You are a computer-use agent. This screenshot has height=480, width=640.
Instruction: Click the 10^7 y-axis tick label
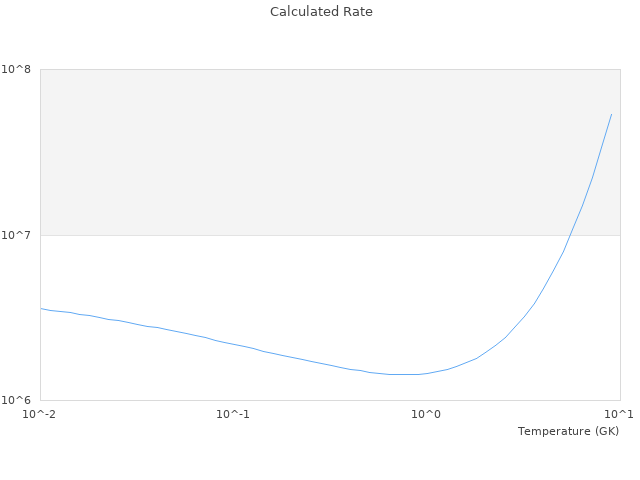point(18,235)
